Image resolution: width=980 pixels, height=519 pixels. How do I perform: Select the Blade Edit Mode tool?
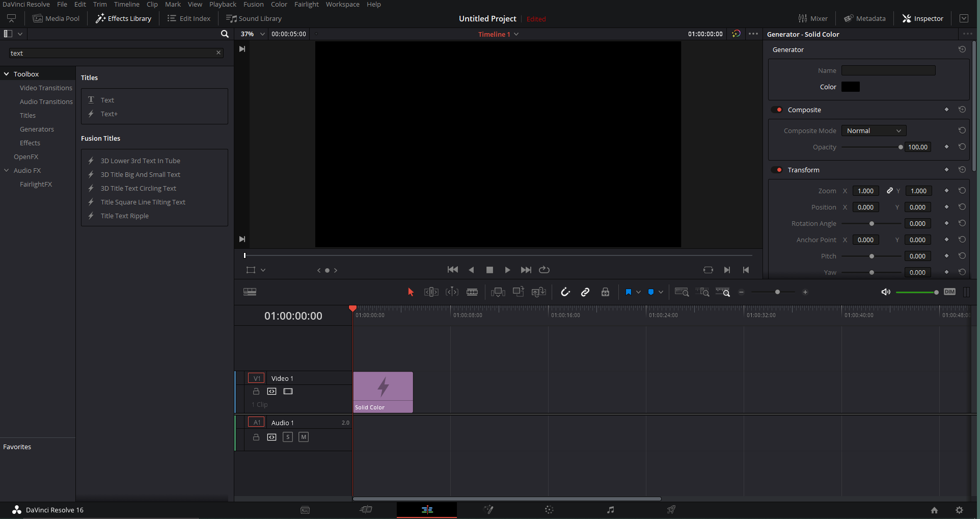point(472,292)
